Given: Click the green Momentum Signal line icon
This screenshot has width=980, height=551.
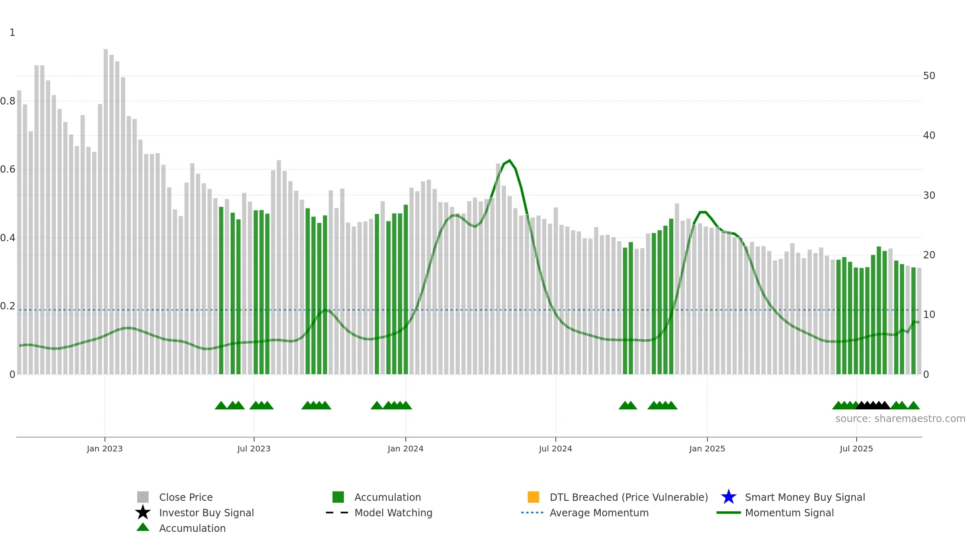Looking at the screenshot, I should (728, 513).
